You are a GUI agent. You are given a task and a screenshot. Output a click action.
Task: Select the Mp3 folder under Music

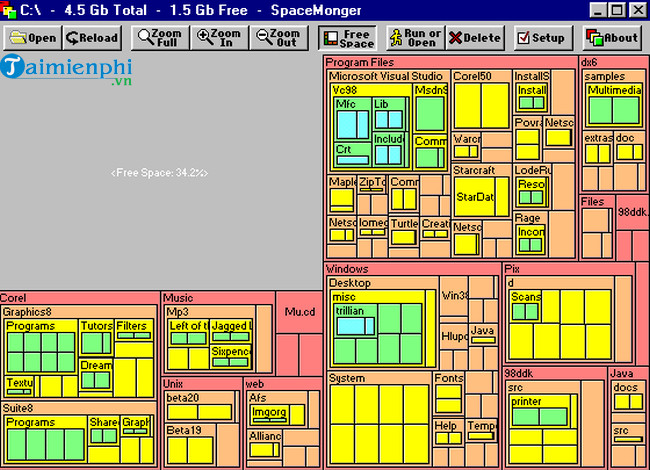pos(177,312)
